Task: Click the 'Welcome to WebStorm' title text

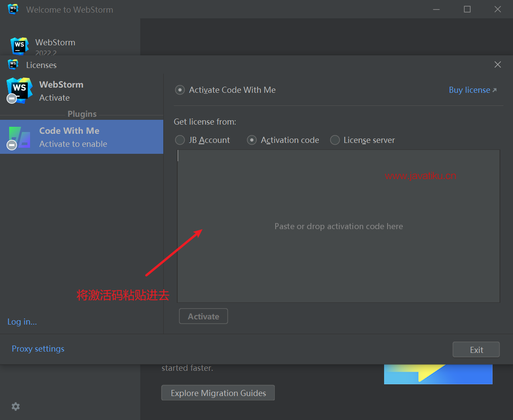Action: pyautogui.click(x=70, y=10)
